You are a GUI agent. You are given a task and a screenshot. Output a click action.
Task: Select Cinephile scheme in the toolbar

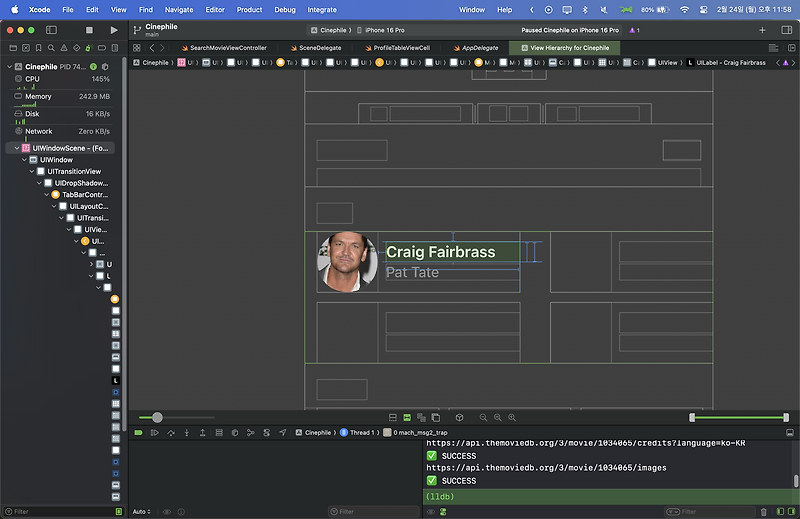click(x=331, y=30)
